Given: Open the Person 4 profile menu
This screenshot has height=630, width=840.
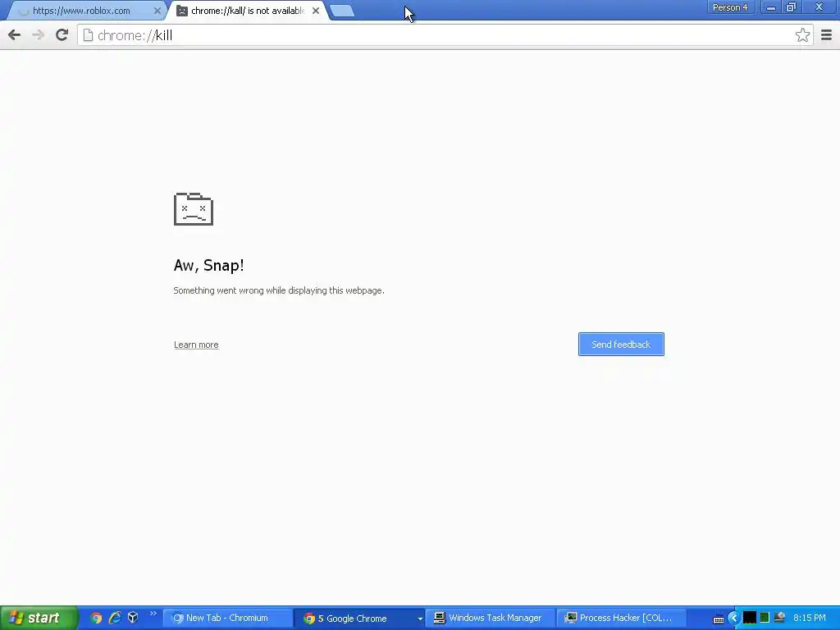Looking at the screenshot, I should click(x=729, y=7).
